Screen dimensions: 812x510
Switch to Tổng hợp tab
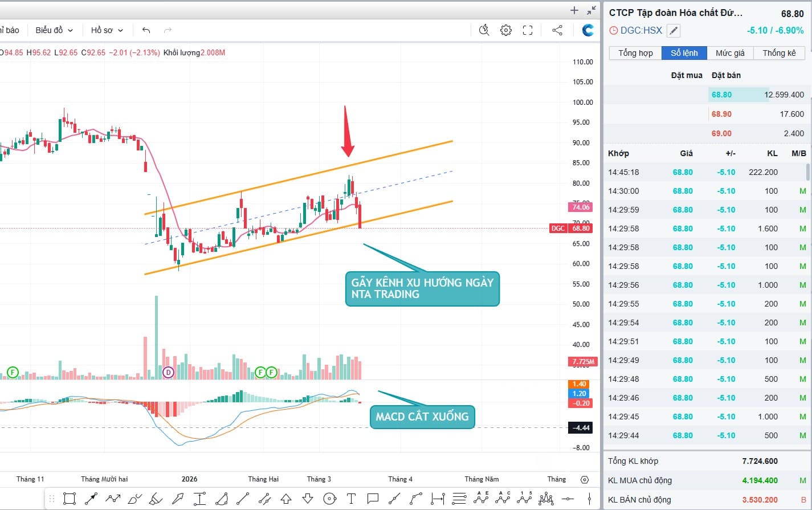pyautogui.click(x=635, y=53)
